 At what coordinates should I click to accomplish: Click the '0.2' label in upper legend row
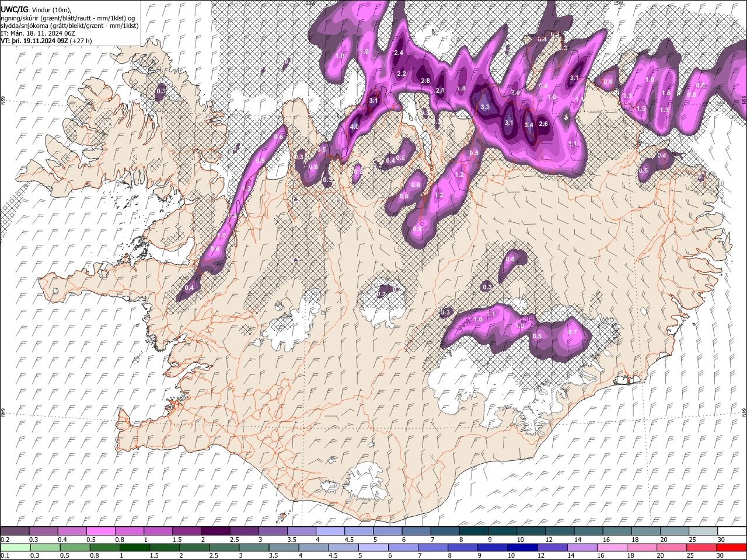coord(5,540)
